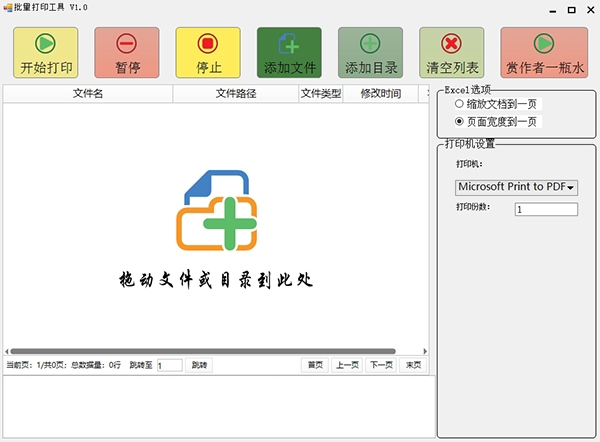Sort by the 文件名 column header
Viewport: 600px width, 442px height.
pos(88,93)
